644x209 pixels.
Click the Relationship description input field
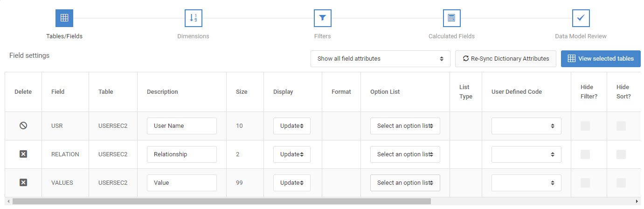click(182, 154)
